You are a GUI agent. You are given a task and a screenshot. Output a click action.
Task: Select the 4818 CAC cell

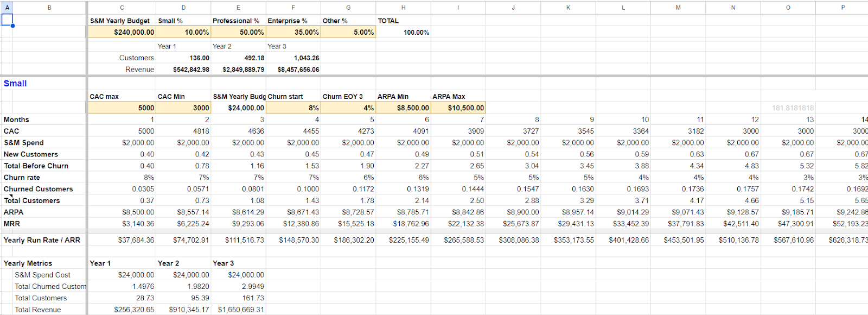pos(183,131)
